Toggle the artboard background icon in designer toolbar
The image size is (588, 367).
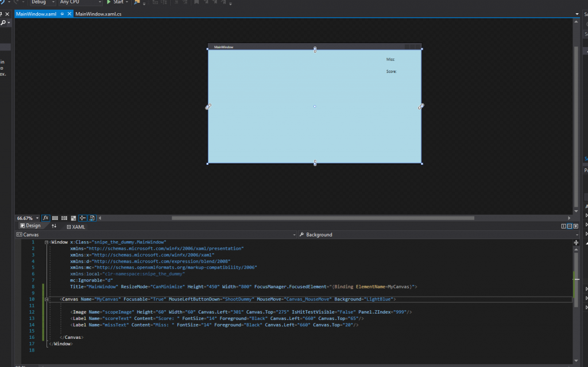click(x=73, y=218)
